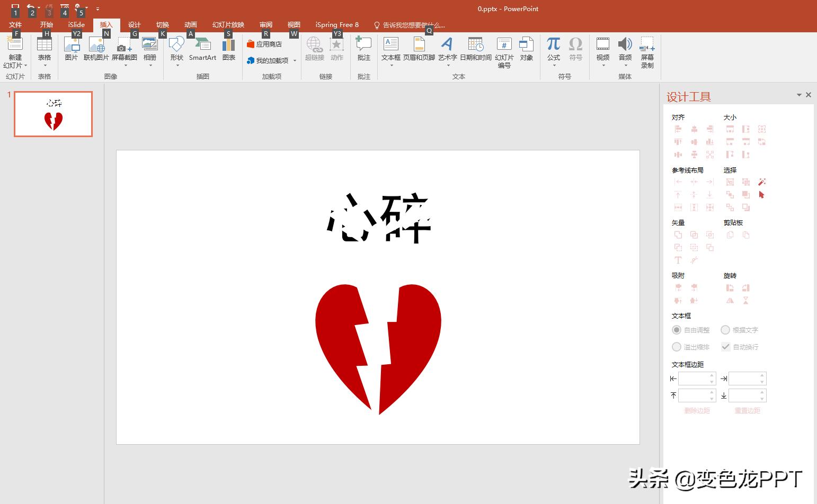This screenshot has width=817, height=504.
Task: Select slide 1 thumbnail
Action: point(54,114)
